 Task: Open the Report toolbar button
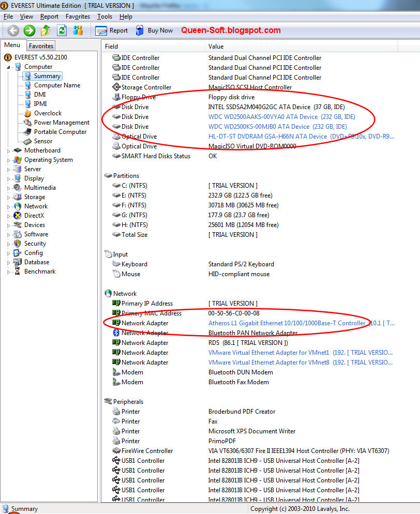[112, 31]
